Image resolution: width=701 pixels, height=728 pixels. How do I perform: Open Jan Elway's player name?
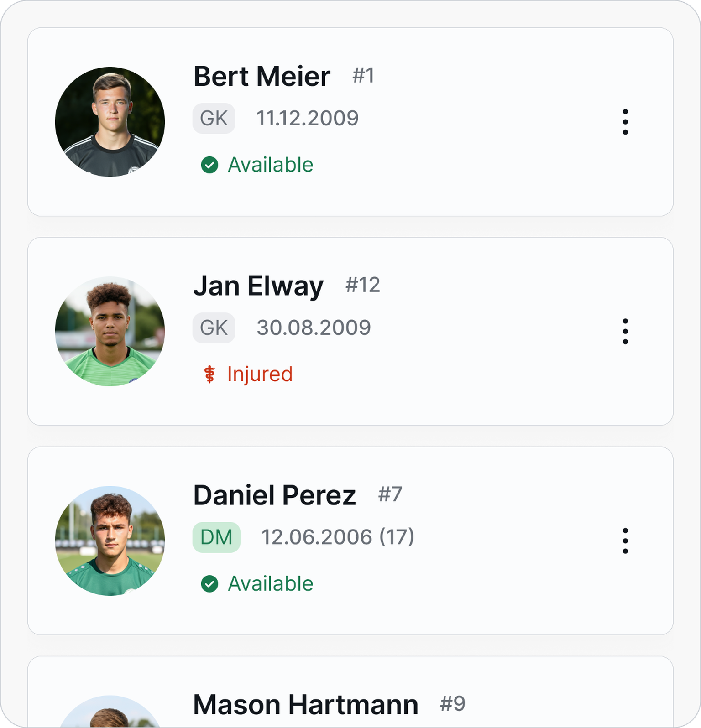point(258,286)
